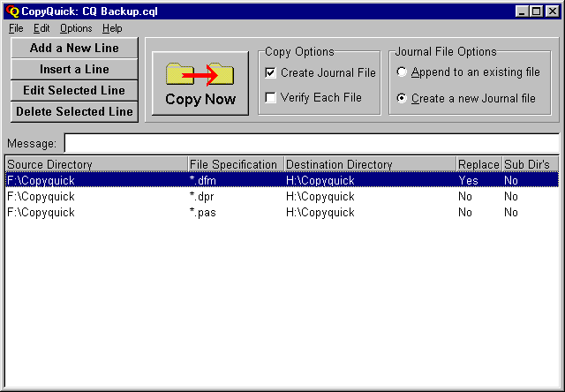
Task: Click Sub Dir's value No in *.pas row
Action: click(511, 212)
